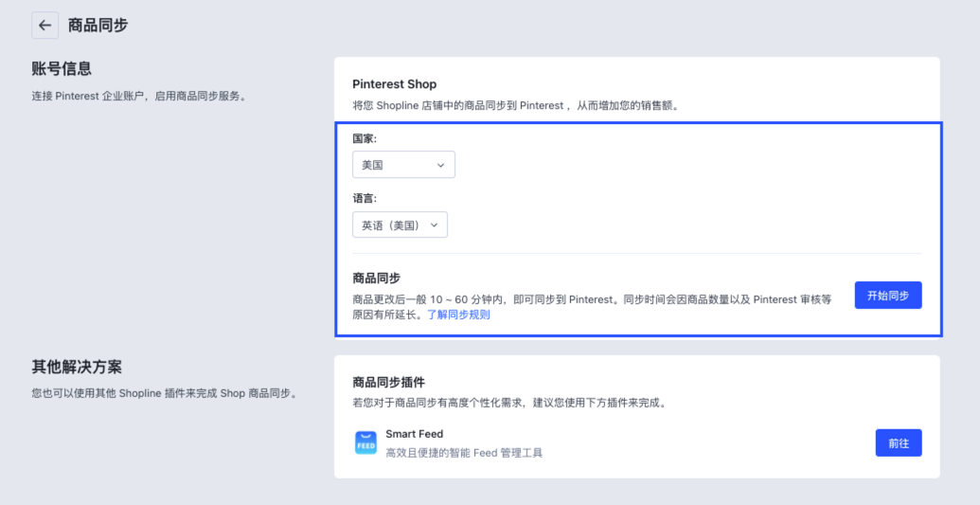Open the 语言 dropdown showing 英语（美国）
The height and width of the screenshot is (505, 980).
[400, 225]
